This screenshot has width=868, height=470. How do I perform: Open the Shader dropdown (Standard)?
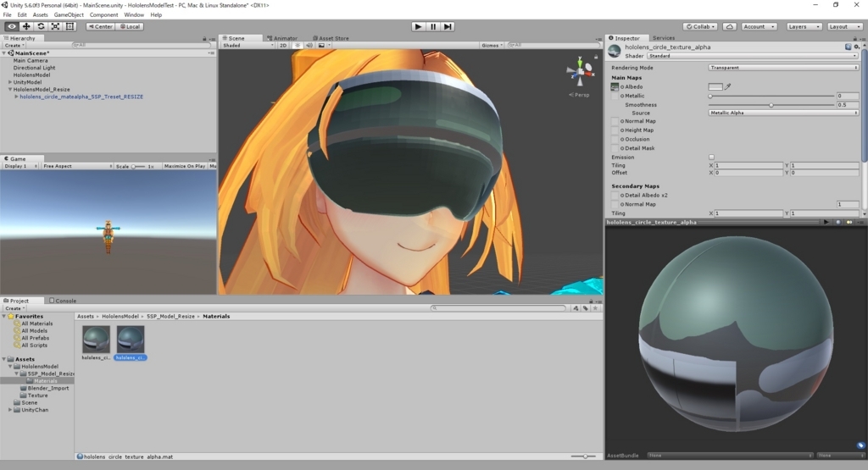[753, 56]
